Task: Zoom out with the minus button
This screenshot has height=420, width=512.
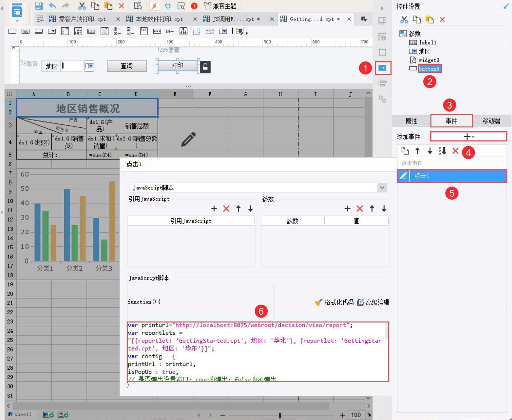Action: point(223,415)
